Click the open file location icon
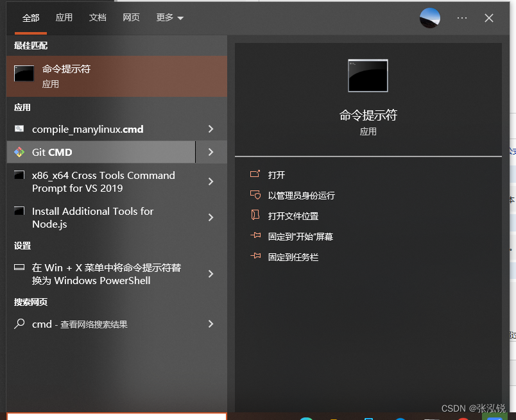The height and width of the screenshot is (420, 516). (255, 215)
